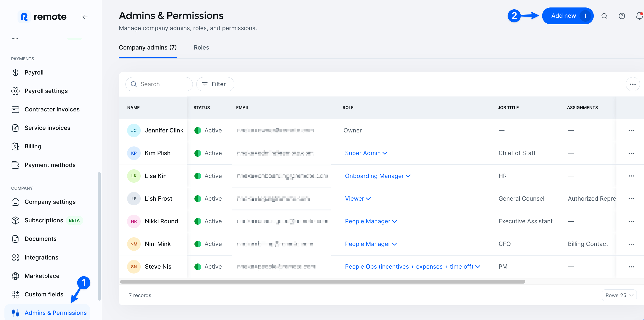Open Custom fields in sidebar
Screen dimensions: 644x320
pos(44,294)
